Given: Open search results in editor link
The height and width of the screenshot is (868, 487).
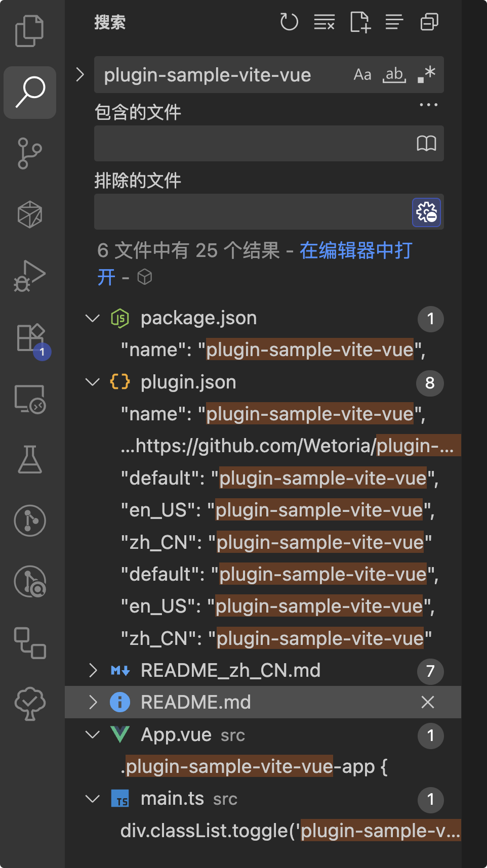Looking at the screenshot, I should coord(355,251).
